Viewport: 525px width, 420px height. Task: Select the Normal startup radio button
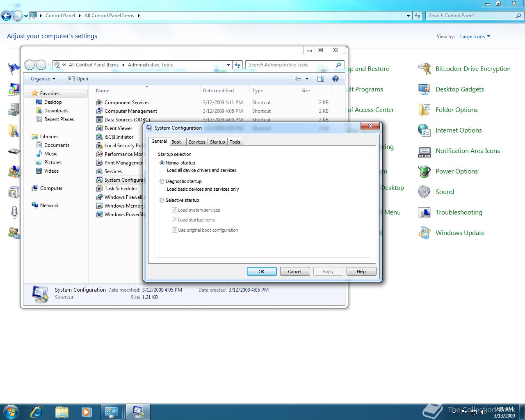tap(162, 163)
